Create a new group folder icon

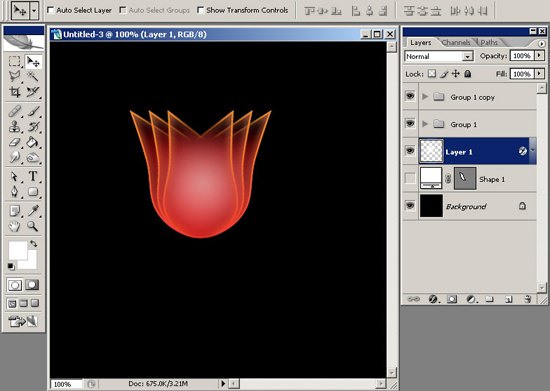[489, 299]
